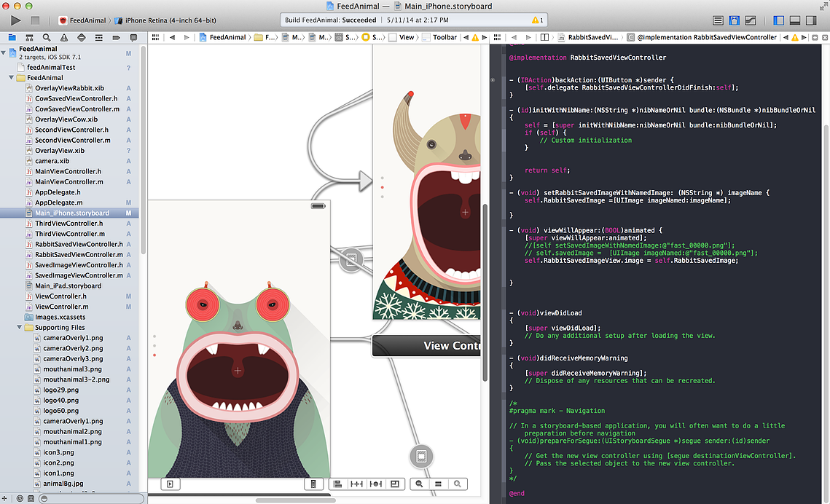Zoom out the storyboard canvas
Screen dimensions: 830x504
[419, 484]
